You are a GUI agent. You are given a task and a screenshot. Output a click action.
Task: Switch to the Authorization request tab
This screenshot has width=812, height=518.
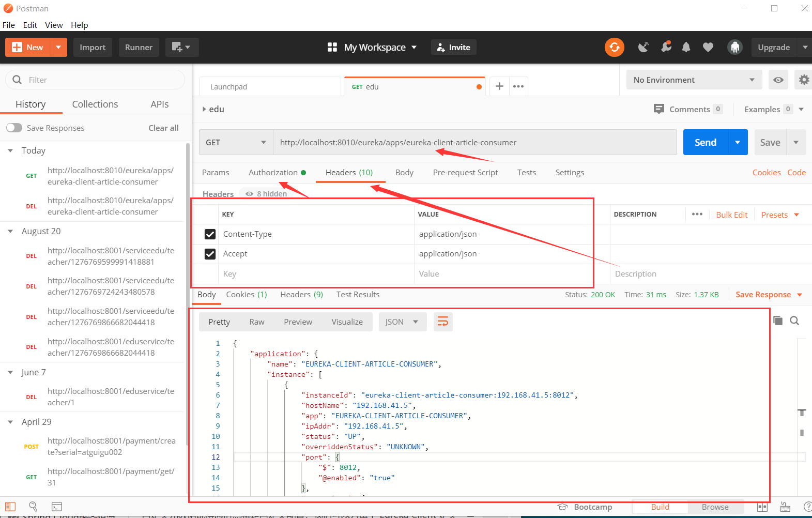[277, 172]
